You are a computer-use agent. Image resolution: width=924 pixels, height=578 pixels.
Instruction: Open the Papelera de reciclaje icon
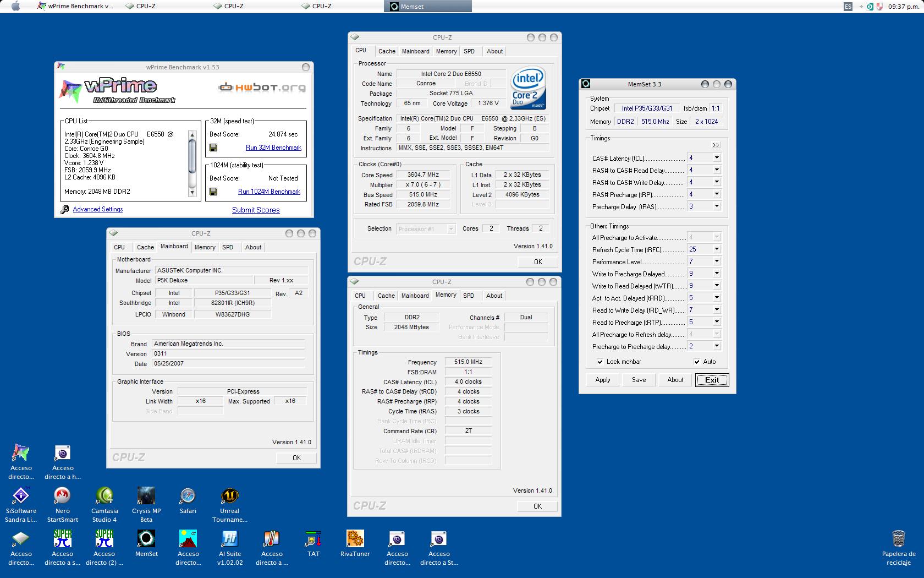[x=899, y=539]
